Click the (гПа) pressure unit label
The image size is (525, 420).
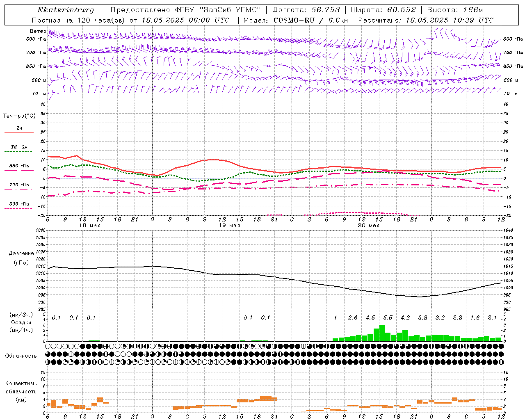(21, 263)
